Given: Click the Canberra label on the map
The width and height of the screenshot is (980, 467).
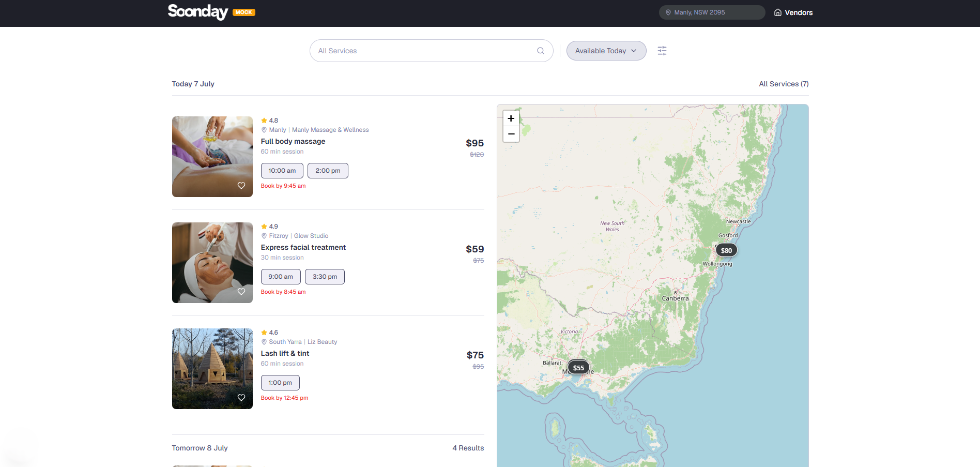Looking at the screenshot, I should (675, 298).
